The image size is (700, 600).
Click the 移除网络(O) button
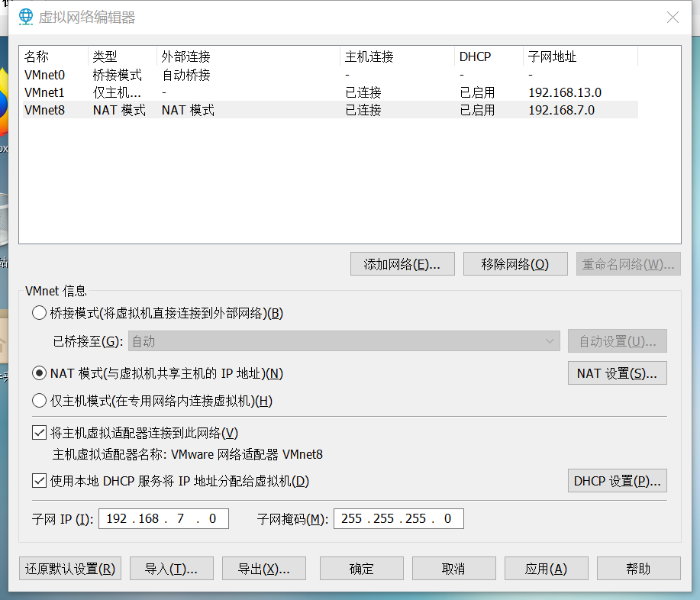pyautogui.click(x=515, y=264)
